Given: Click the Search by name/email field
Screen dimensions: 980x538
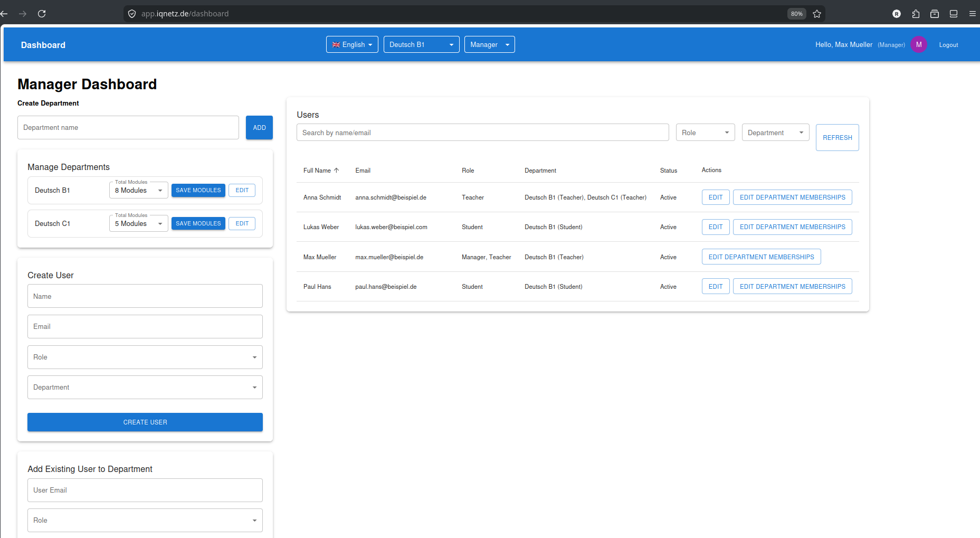Looking at the screenshot, I should coord(482,133).
